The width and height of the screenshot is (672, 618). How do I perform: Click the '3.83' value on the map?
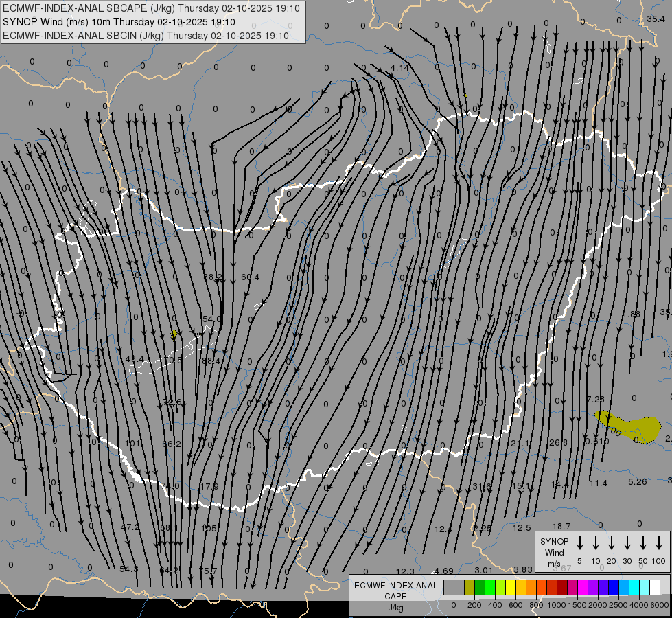click(x=523, y=569)
